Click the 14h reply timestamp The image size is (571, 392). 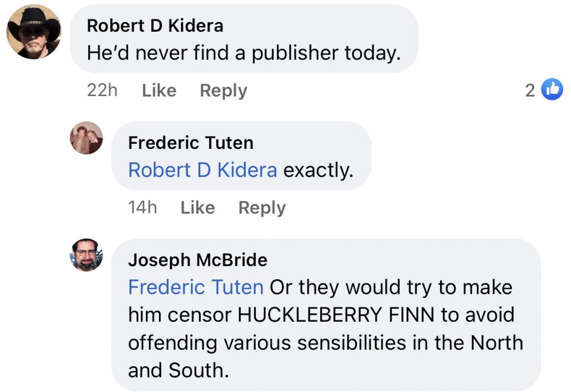coord(142,207)
